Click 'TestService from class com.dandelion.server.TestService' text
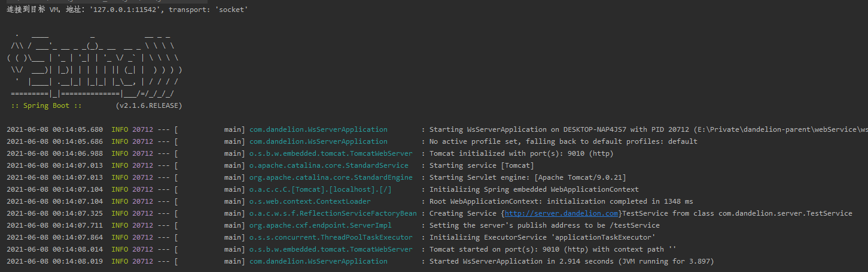The height and width of the screenshot is (272, 868). tap(737, 213)
